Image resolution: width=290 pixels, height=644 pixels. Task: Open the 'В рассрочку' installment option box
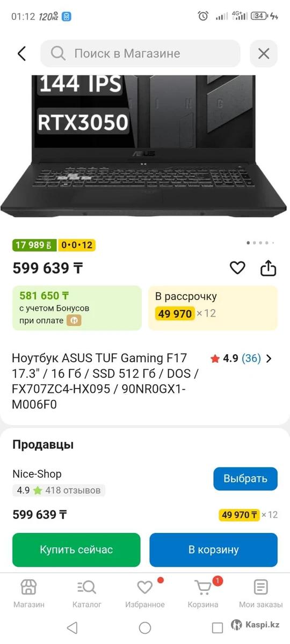click(x=213, y=308)
